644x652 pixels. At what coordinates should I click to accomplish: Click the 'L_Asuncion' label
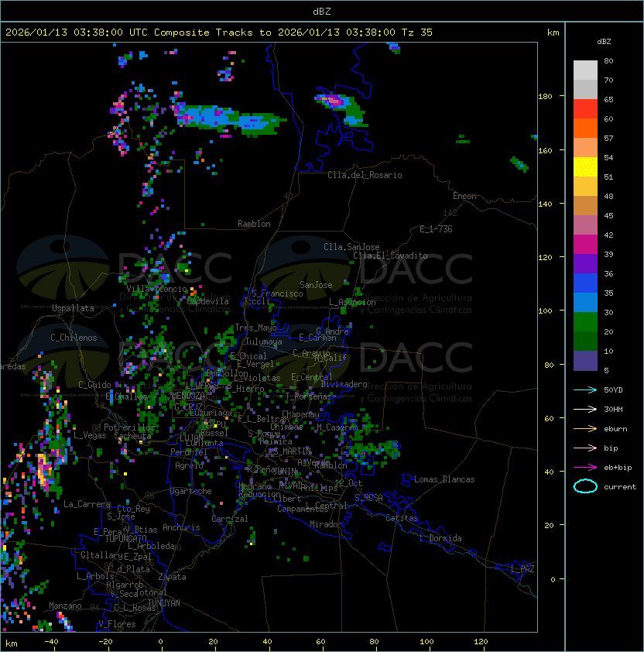(352, 302)
